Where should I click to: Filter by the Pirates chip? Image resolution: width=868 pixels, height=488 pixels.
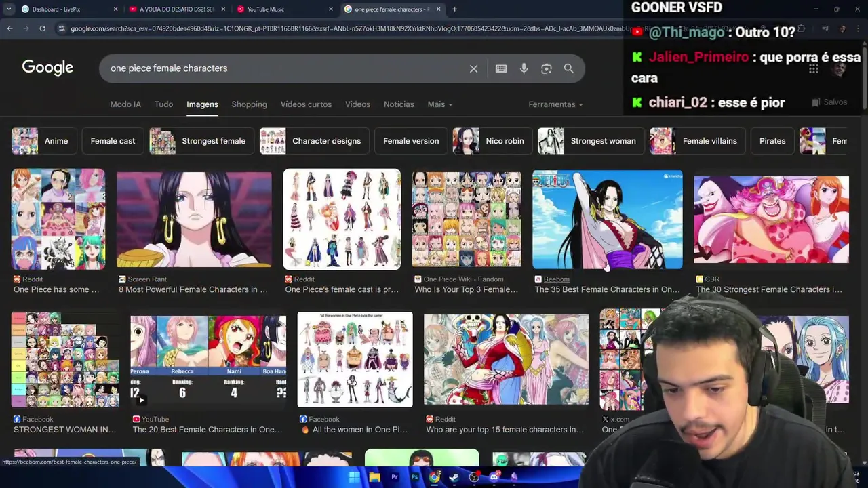(x=772, y=141)
